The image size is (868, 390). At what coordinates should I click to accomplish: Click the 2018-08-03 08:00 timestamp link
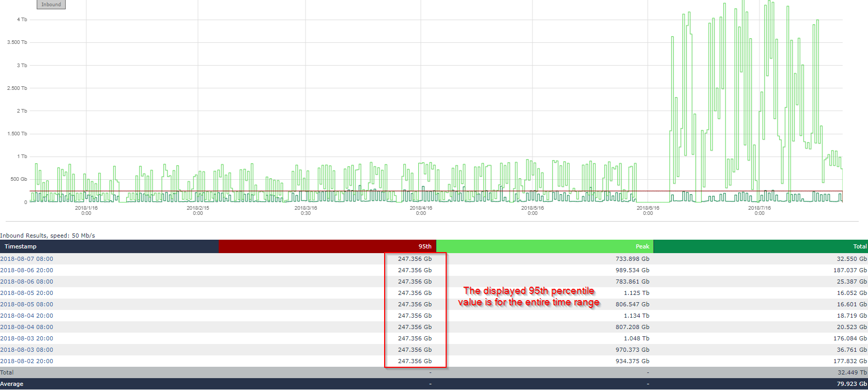point(26,350)
